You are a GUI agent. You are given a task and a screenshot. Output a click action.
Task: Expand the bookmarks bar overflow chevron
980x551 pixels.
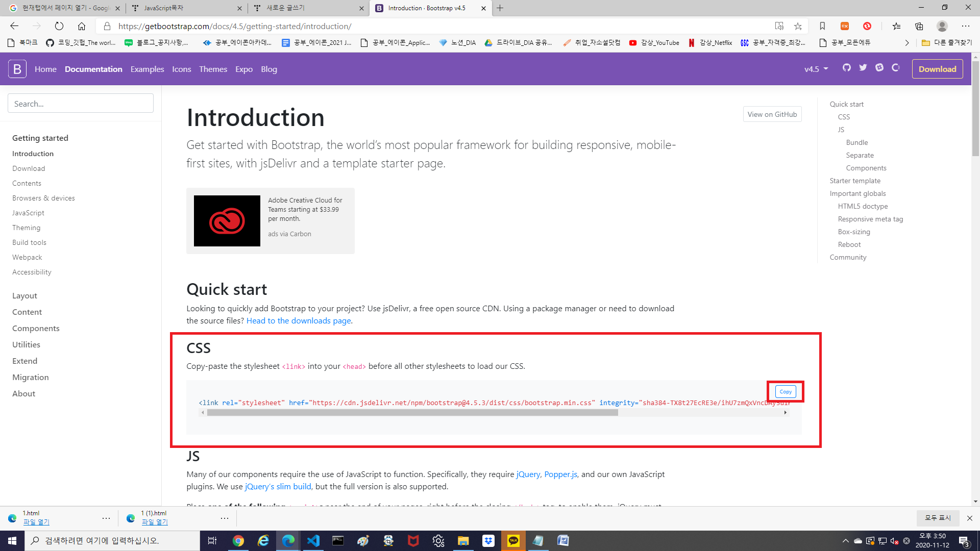pos(906,43)
